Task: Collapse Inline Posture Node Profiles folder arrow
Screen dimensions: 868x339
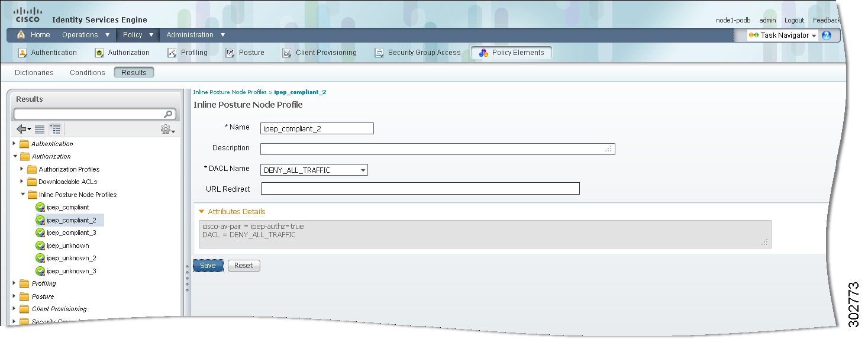Action: 22,195
